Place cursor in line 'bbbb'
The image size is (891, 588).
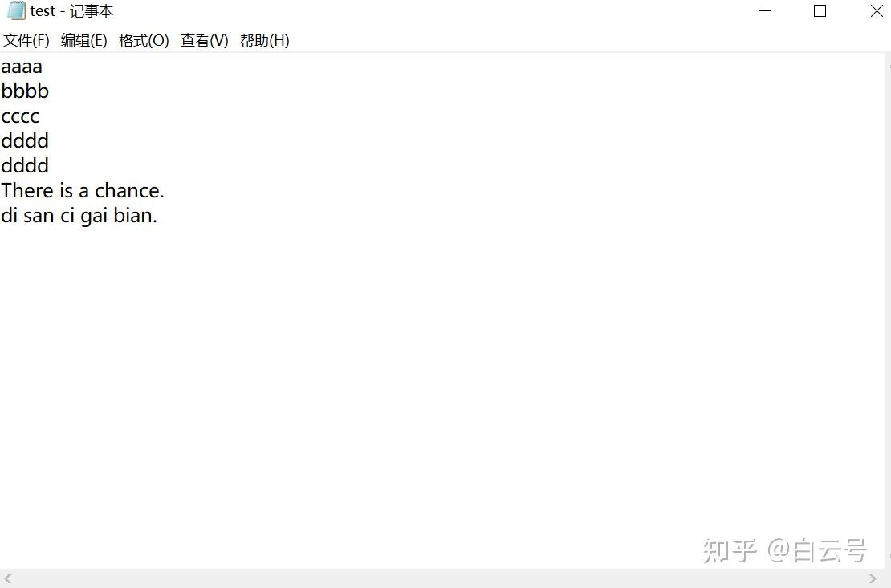[25, 91]
